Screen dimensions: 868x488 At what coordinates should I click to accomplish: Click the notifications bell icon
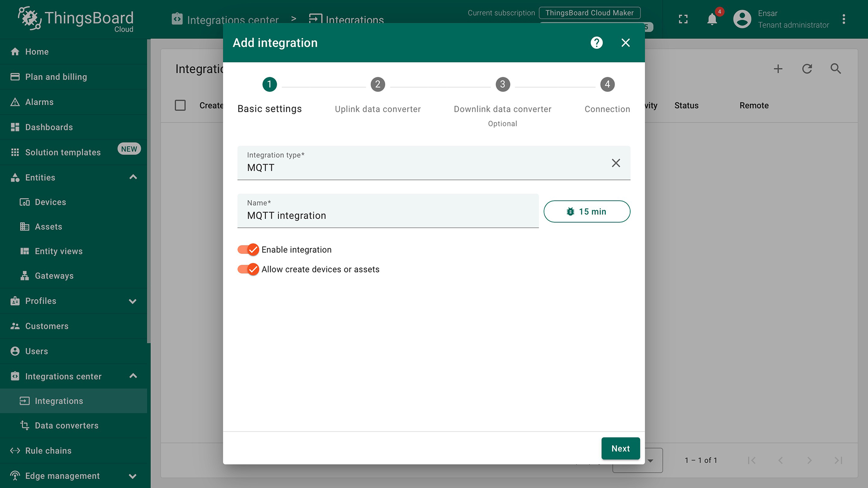click(x=712, y=19)
